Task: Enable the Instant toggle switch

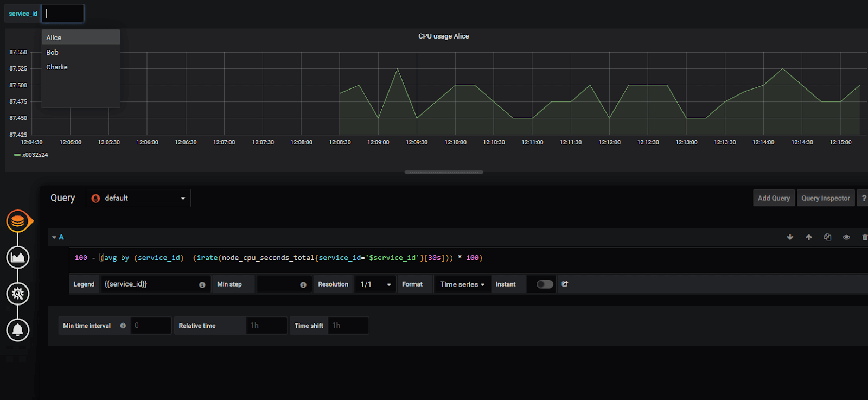Action: pyautogui.click(x=545, y=284)
